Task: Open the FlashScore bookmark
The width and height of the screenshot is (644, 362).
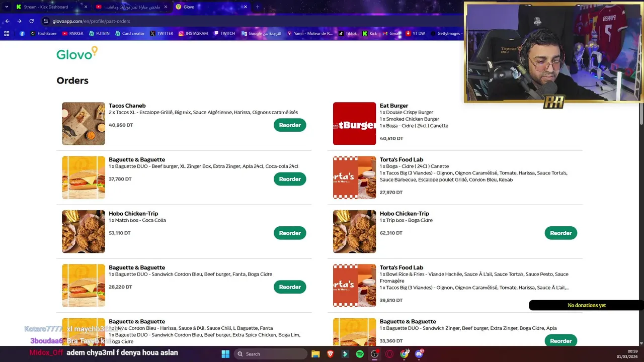Action: 43,34
